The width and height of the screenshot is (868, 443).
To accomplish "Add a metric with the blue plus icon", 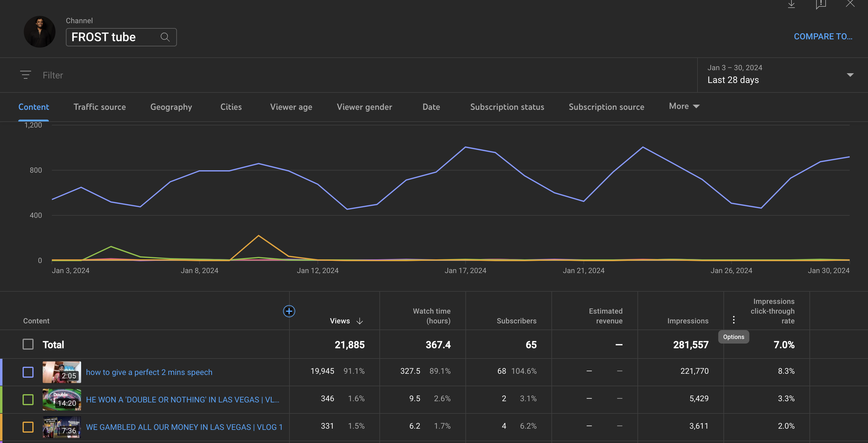I will [289, 311].
